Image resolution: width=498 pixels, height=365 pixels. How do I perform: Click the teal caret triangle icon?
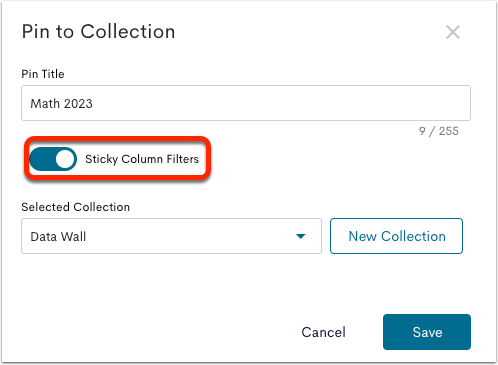[x=301, y=236]
